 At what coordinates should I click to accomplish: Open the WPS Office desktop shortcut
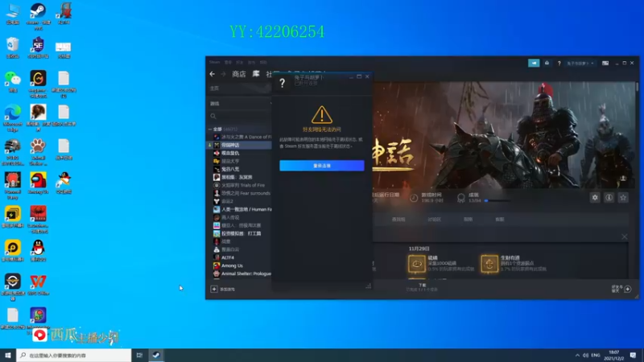[38, 285]
